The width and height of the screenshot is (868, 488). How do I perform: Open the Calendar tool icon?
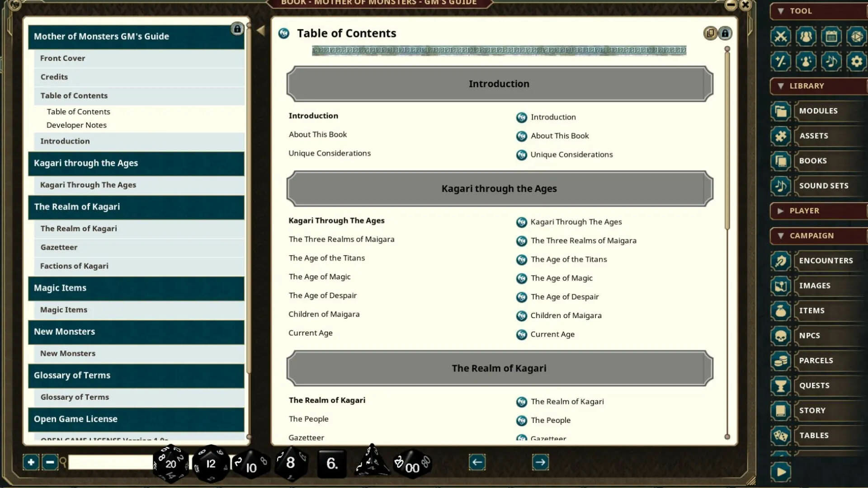(x=832, y=37)
